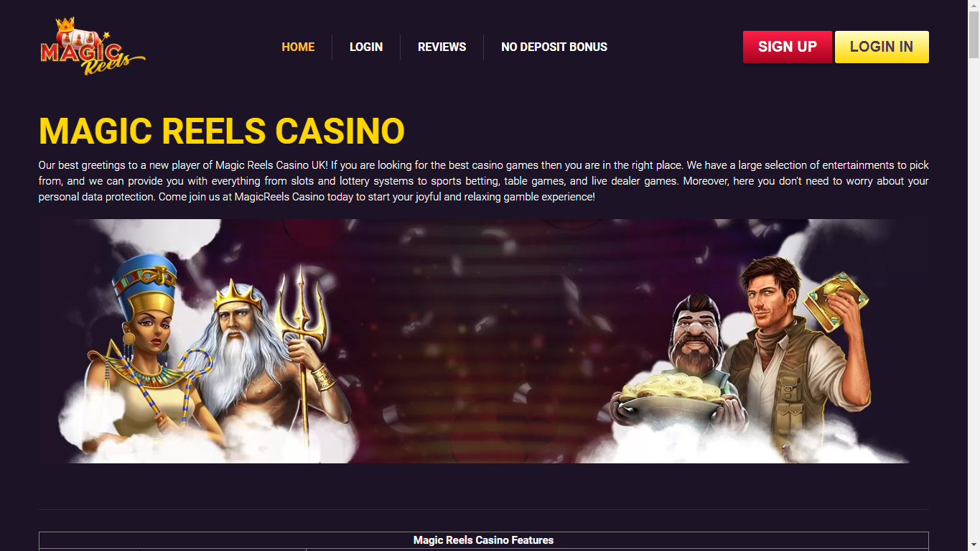
Task: Click the MAGIC REELS CASINO heading
Action: [222, 131]
